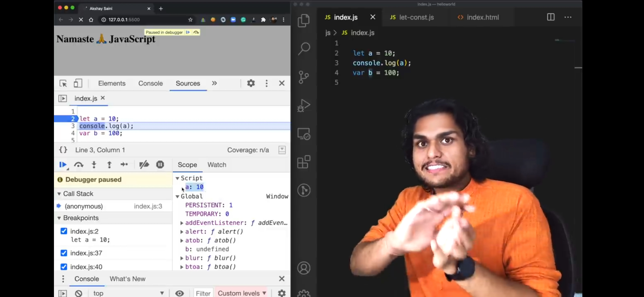The width and height of the screenshot is (644, 297).
Task: Click the (anonymous) call stack frame
Action: (x=84, y=206)
